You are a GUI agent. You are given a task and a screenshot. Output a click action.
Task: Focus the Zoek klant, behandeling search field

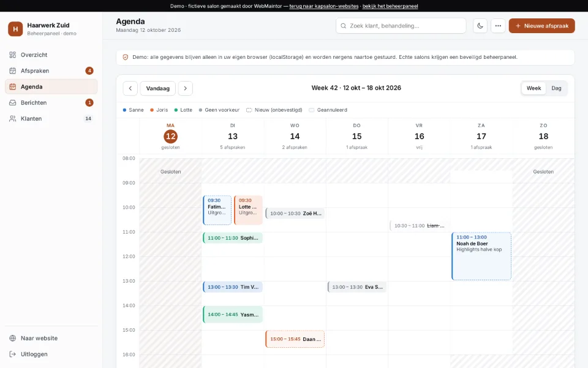tap(401, 26)
